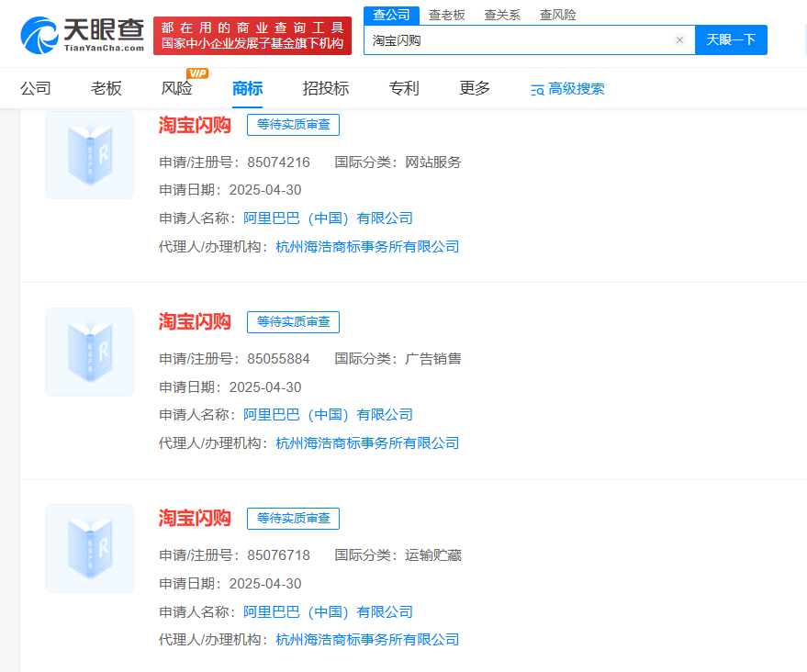Image resolution: width=807 pixels, height=672 pixels.
Task: Select the 招投标 navigation tab
Action: pyautogui.click(x=324, y=88)
